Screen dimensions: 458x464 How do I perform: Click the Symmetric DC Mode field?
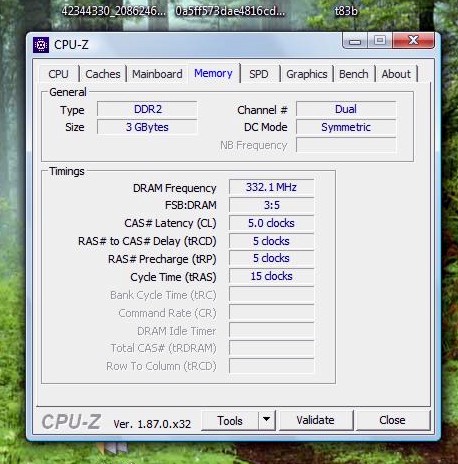[346, 127]
